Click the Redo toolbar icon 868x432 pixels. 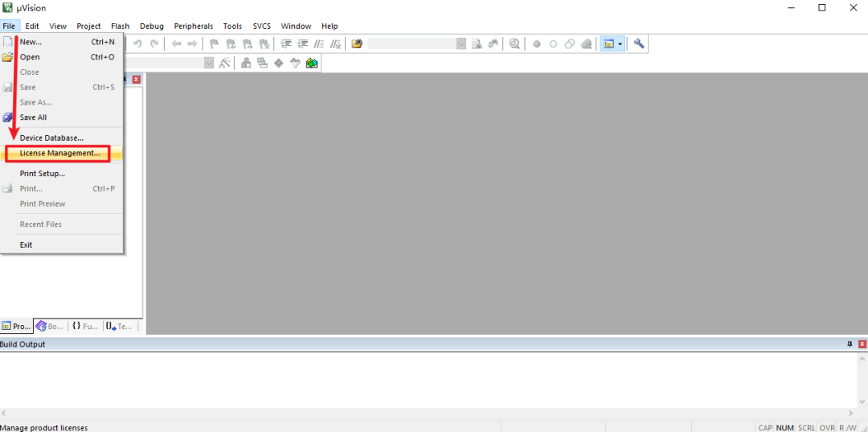pyautogui.click(x=154, y=43)
